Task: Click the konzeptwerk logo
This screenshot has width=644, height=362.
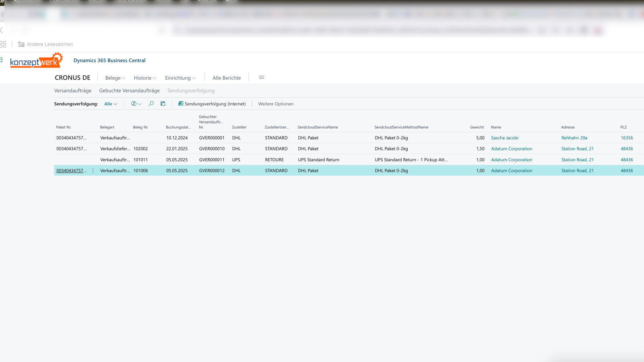Action: (x=36, y=61)
